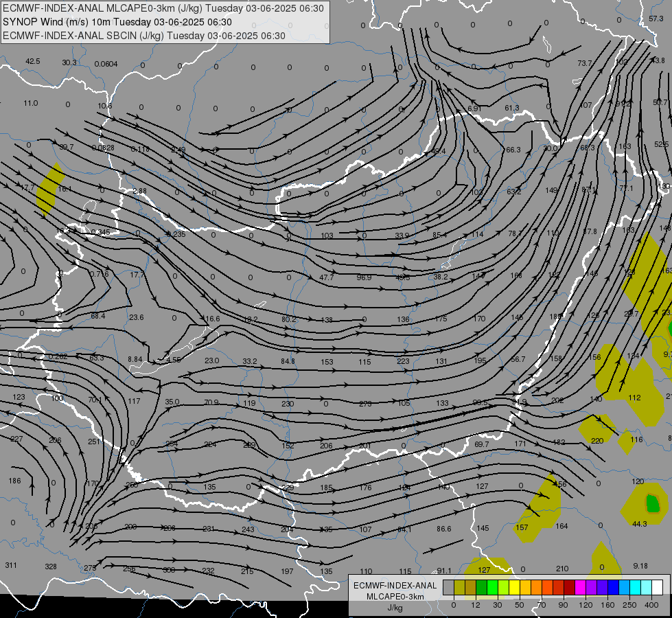672x618 pixels.
Task: Click map value 80.2
Action: (x=289, y=319)
